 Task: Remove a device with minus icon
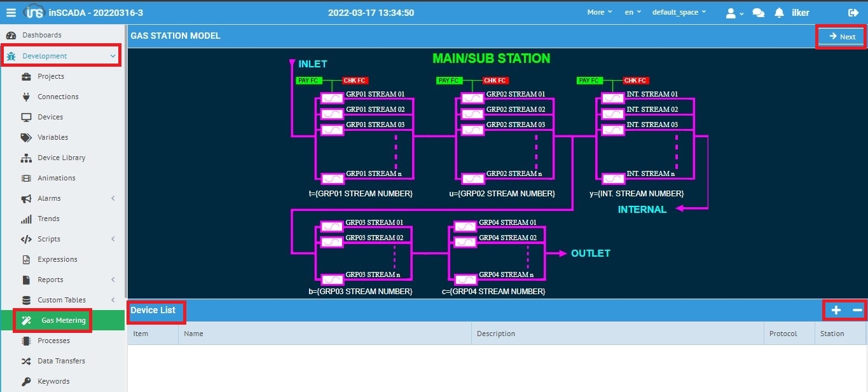(x=857, y=310)
